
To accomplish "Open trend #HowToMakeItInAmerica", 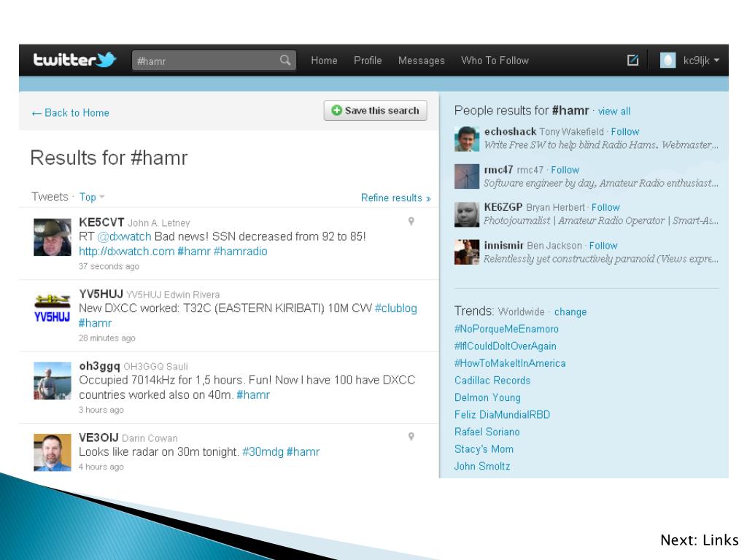I will pos(510,363).
